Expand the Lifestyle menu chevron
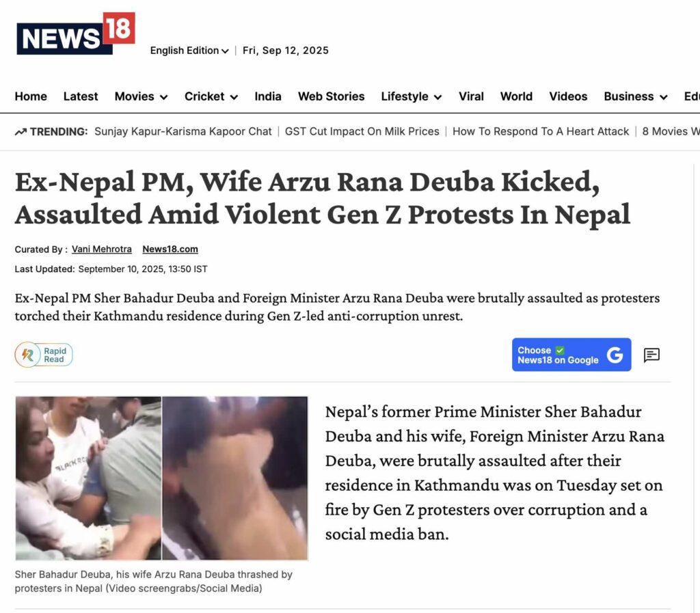Screen dimensions: 700x613 coord(438,97)
